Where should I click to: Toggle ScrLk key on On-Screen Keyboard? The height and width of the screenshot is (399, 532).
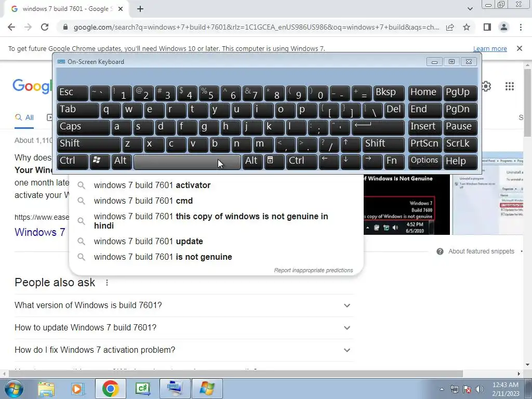click(460, 144)
